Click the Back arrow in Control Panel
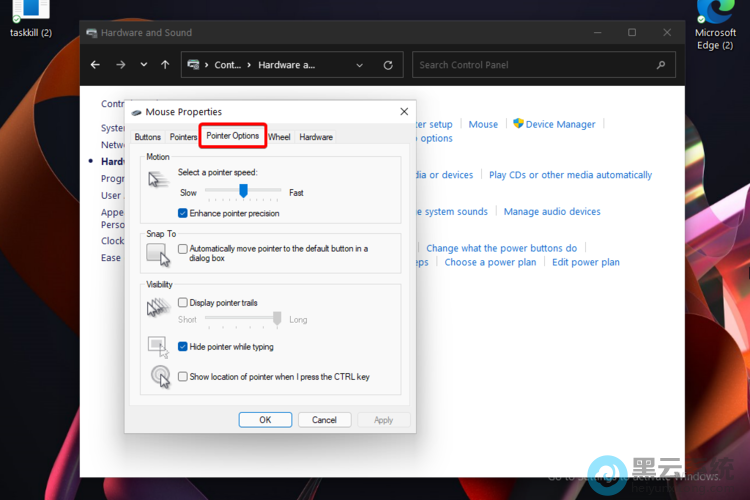Screen dimensions: 750x500 click(x=96, y=65)
